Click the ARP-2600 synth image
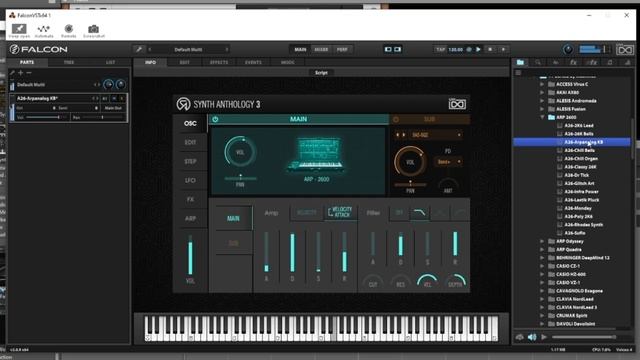Viewport: 640px width, 360px height. click(316, 153)
